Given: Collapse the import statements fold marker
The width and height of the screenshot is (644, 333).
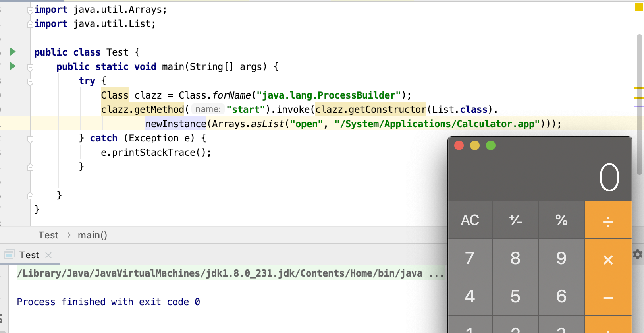Looking at the screenshot, I should [x=30, y=10].
